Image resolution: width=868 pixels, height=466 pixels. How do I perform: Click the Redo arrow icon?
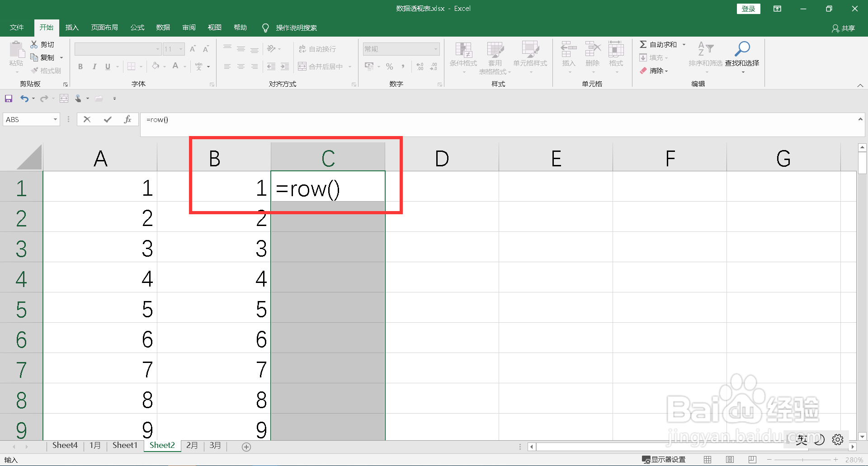pyautogui.click(x=44, y=99)
